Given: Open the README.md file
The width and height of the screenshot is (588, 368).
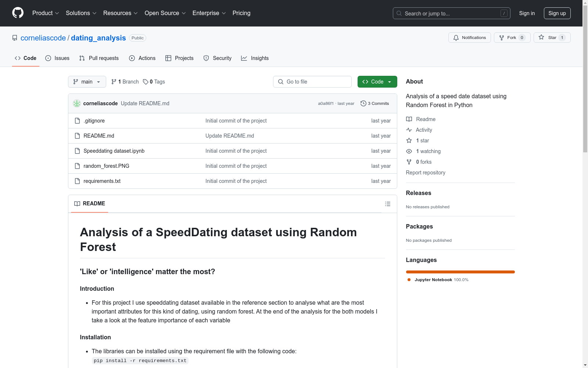Looking at the screenshot, I should (x=99, y=136).
